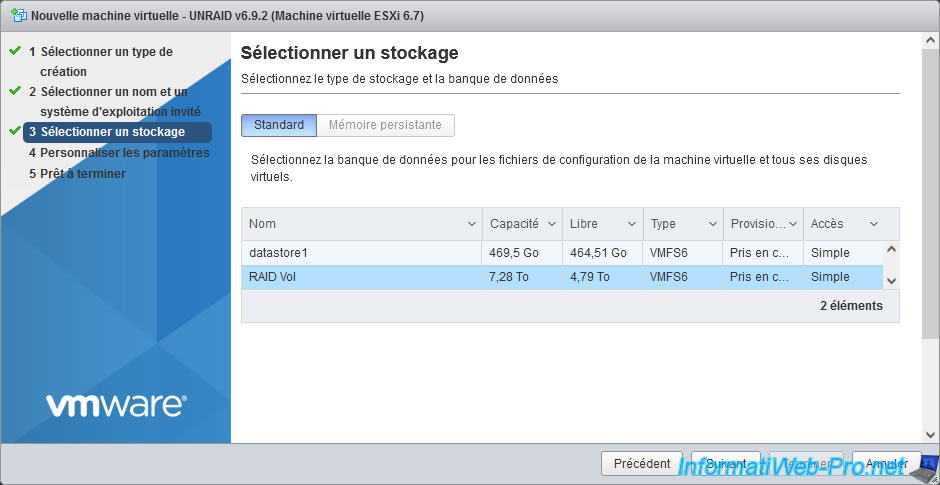940x485 pixels.
Task: Click the Suivant button
Action: click(726, 464)
